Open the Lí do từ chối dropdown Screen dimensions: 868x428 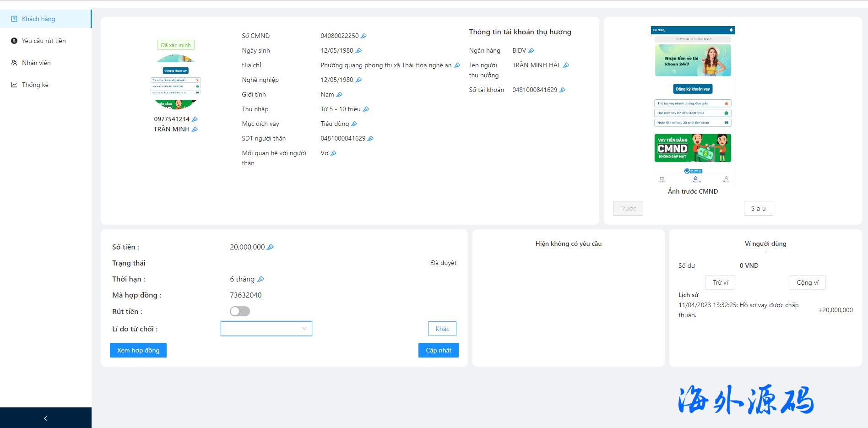click(266, 329)
